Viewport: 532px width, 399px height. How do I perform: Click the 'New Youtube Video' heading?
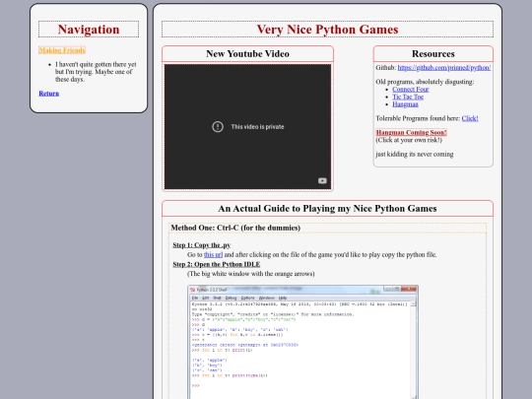[247, 54]
